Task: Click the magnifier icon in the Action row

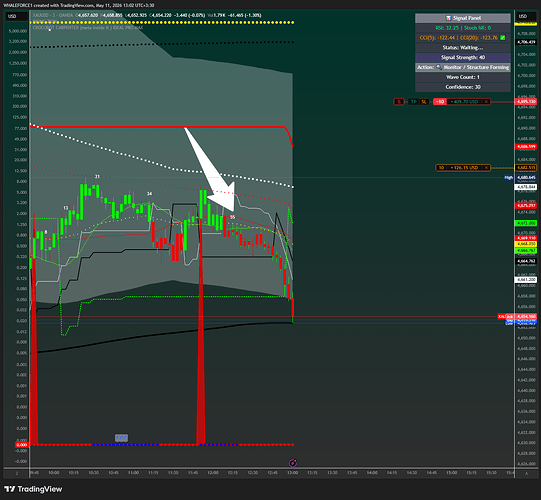Action: [x=439, y=67]
